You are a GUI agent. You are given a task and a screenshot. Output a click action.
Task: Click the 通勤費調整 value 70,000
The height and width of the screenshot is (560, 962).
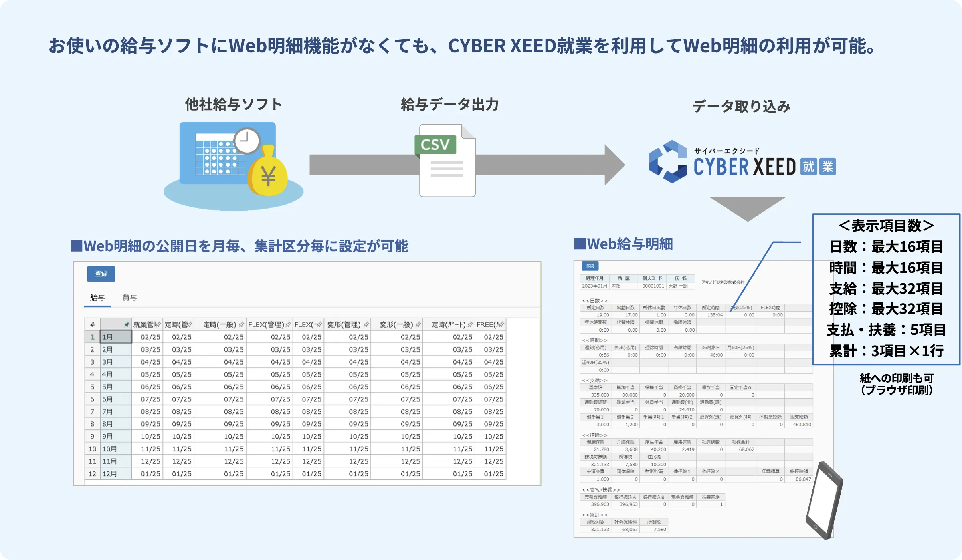[x=601, y=409]
